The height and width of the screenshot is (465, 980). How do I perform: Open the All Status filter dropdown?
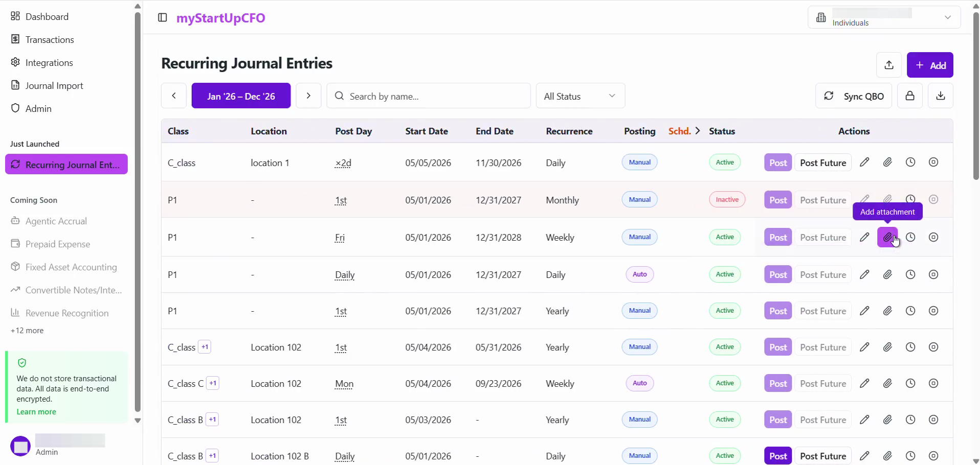(x=581, y=96)
